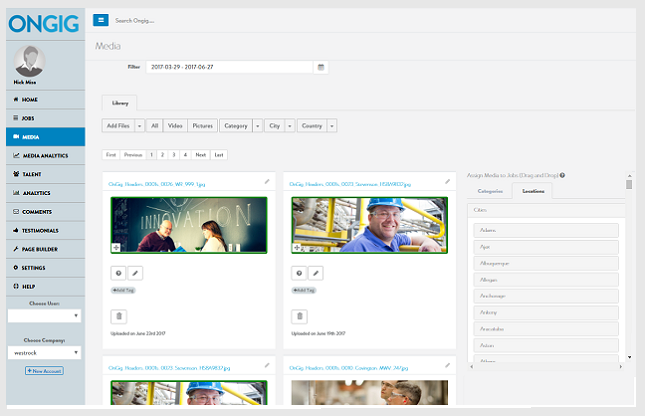Open Talent section
The image size is (645, 416).
(x=45, y=174)
